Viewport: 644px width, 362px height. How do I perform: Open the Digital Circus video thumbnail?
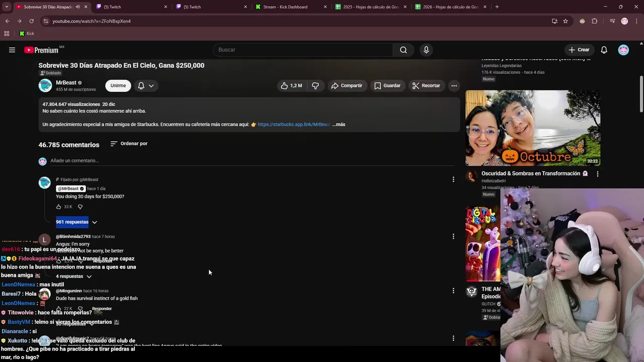click(483, 244)
